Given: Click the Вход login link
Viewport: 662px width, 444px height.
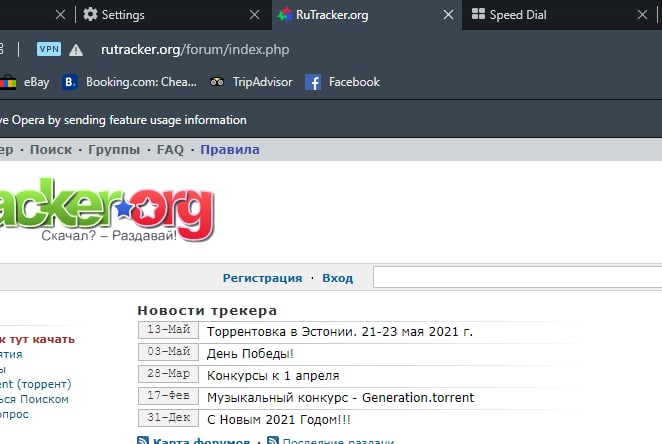Looking at the screenshot, I should [338, 278].
